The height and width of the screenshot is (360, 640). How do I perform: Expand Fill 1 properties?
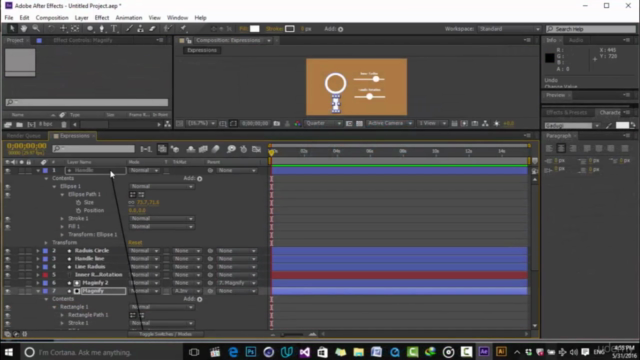coord(62,227)
